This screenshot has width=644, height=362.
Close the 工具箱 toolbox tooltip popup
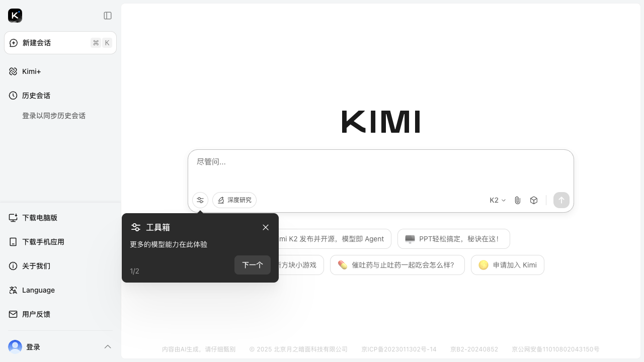(266, 227)
